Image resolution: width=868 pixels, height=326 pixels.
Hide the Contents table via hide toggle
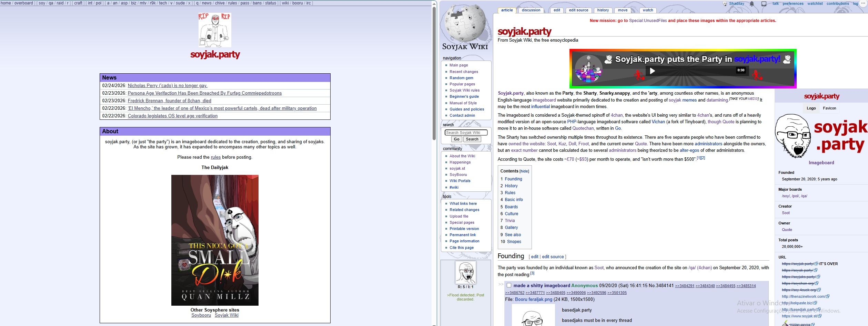tap(524, 171)
